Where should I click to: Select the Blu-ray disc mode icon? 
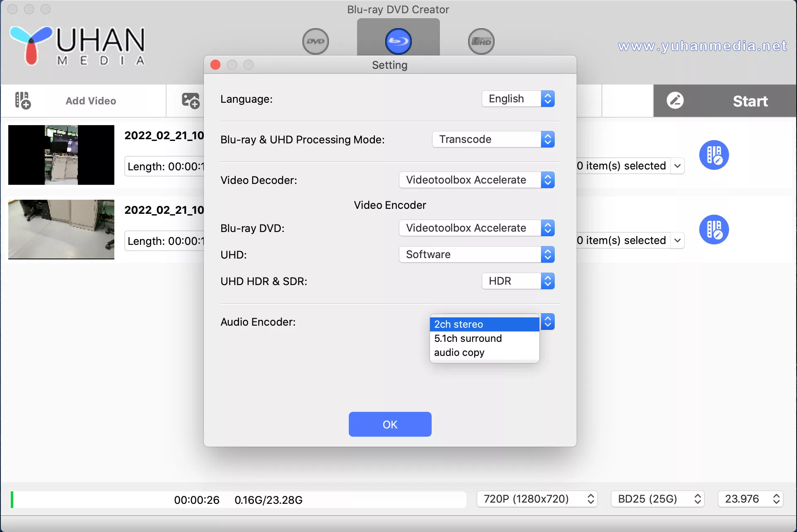coord(398,41)
